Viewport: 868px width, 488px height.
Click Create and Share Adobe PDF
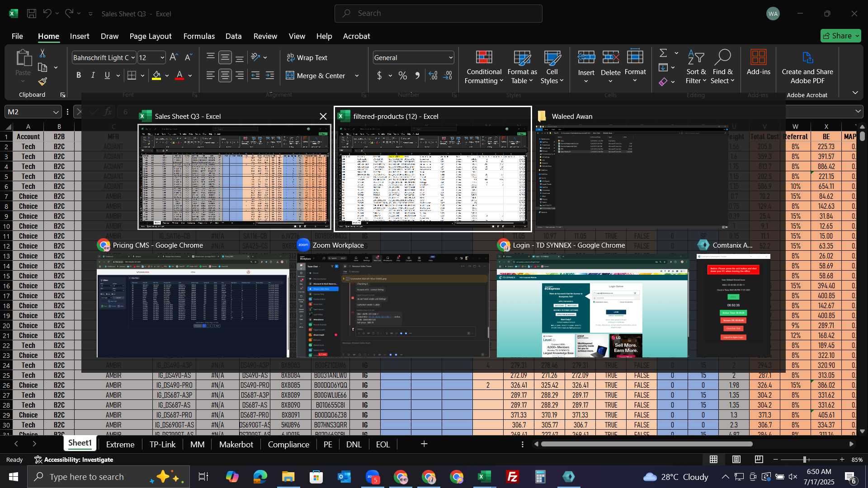[807, 67]
